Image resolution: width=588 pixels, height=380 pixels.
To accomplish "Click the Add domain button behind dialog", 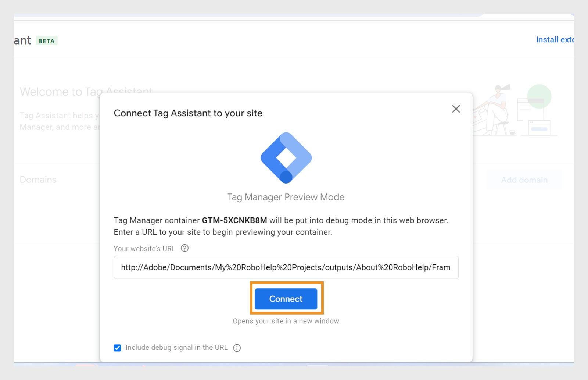I will pos(524,180).
